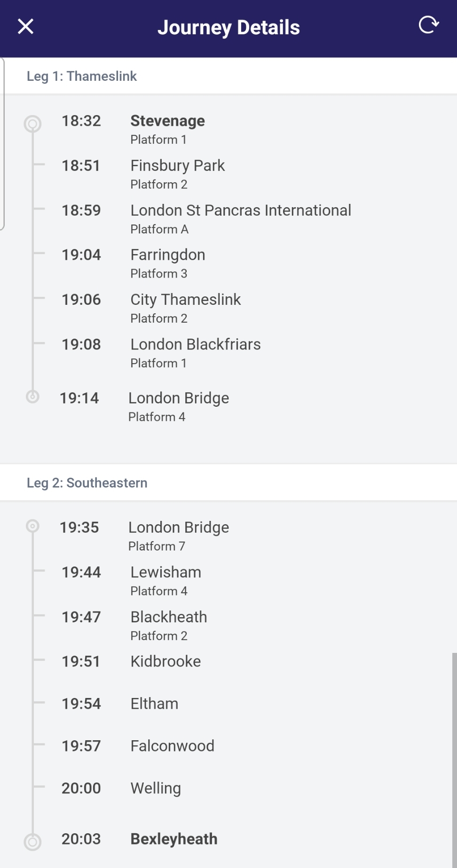Tap the Bexleyheath destination marker icon

click(x=32, y=842)
